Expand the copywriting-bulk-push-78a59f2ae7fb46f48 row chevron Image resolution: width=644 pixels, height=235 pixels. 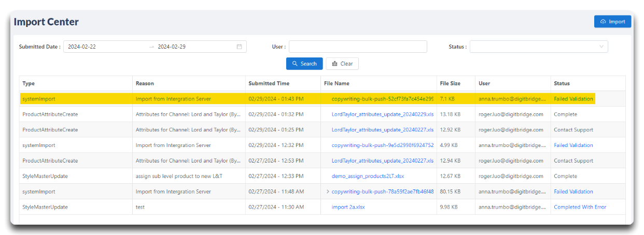tap(328, 192)
